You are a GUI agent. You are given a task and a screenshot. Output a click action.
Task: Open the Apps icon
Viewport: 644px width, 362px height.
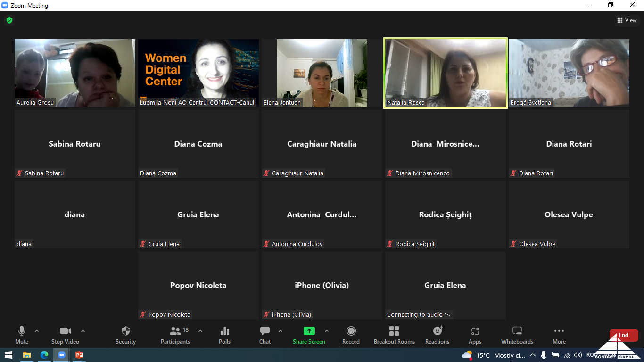pyautogui.click(x=475, y=331)
